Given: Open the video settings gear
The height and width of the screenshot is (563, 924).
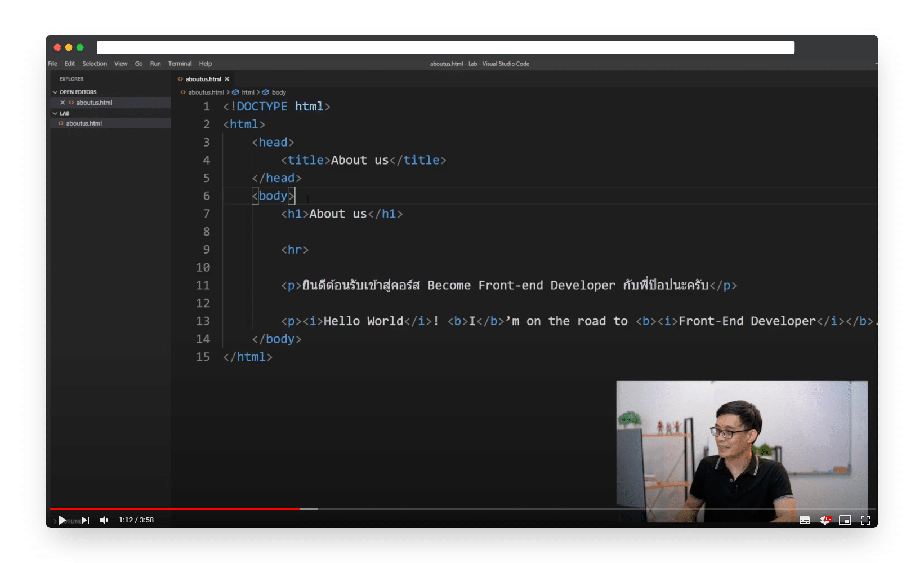Looking at the screenshot, I should tap(825, 520).
